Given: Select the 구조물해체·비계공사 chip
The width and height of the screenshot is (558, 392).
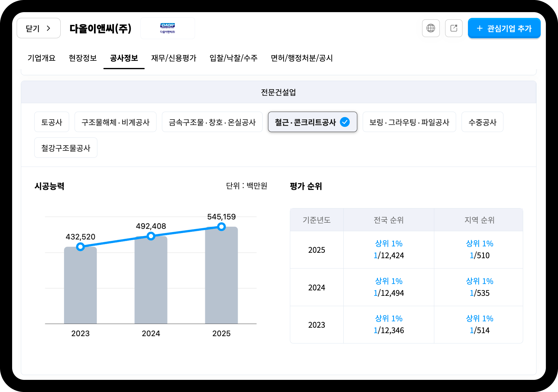Looking at the screenshot, I should (x=116, y=122).
